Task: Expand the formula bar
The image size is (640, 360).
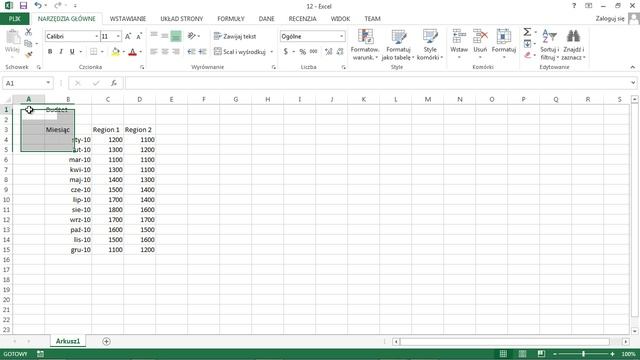Action: 633,83
